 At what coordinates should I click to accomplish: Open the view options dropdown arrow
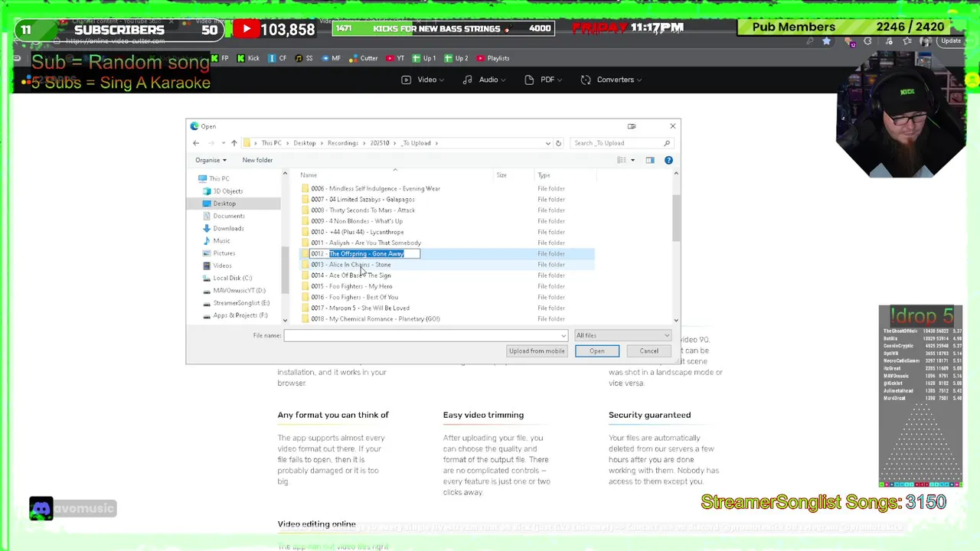[x=632, y=160]
